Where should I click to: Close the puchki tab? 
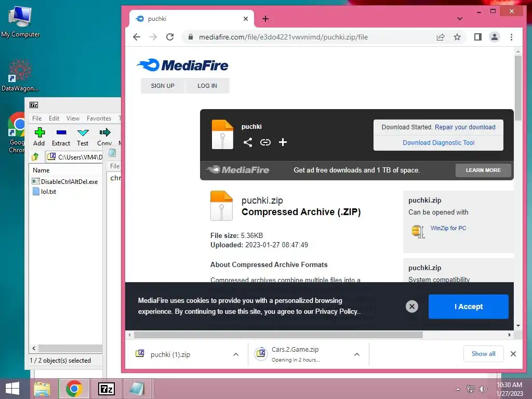click(246, 19)
